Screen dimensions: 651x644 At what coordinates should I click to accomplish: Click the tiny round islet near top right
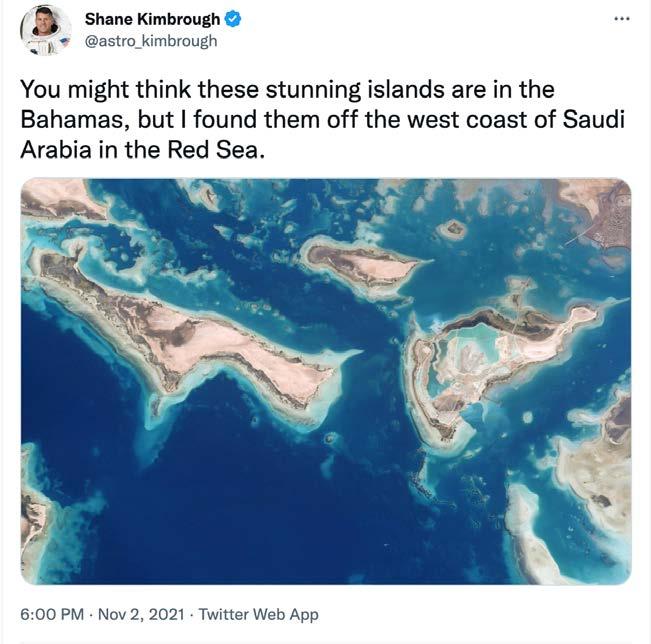453,229
